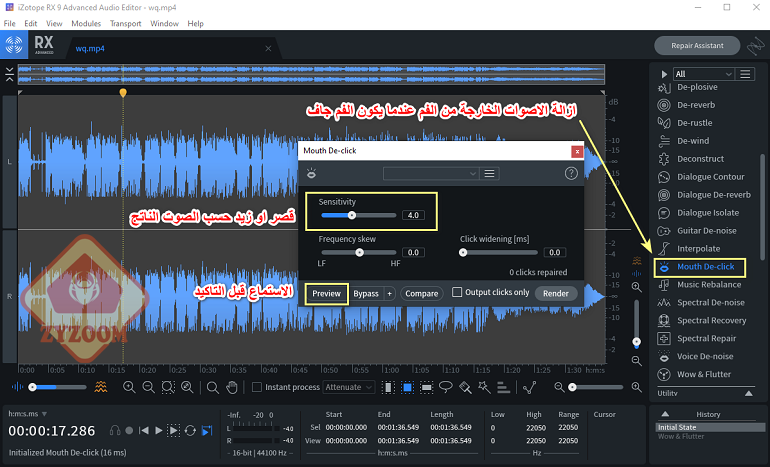The image size is (770, 467).
Task: Collapse the Utility section
Action: click(748, 393)
